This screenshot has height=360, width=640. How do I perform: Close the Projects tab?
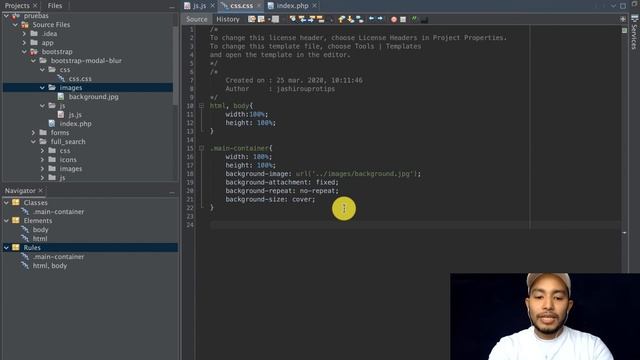click(35, 6)
